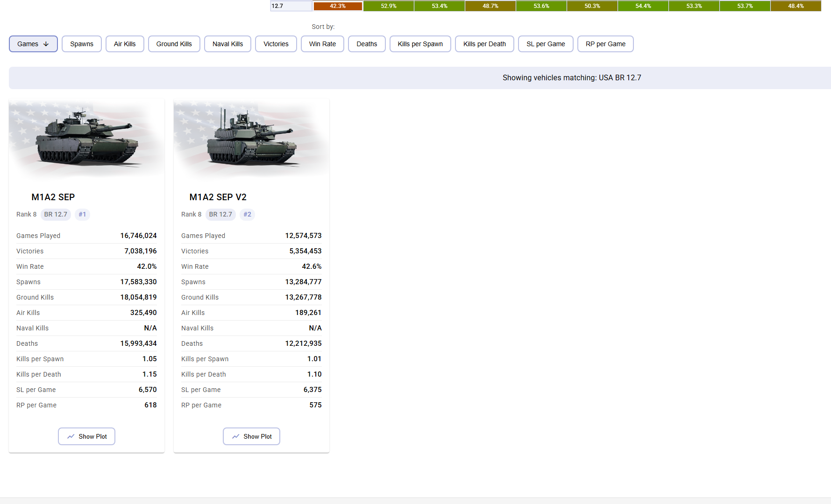Select Air Kills value 189,261
Image resolution: width=831 pixels, height=504 pixels.
(308, 313)
